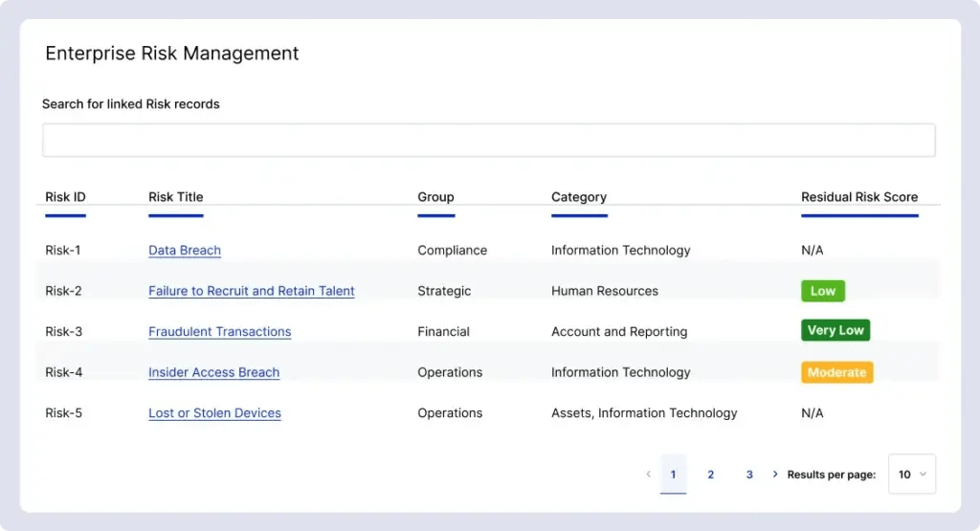This screenshot has height=531, width=980.
Task: Go to page 3 of results
Action: pyautogui.click(x=749, y=475)
